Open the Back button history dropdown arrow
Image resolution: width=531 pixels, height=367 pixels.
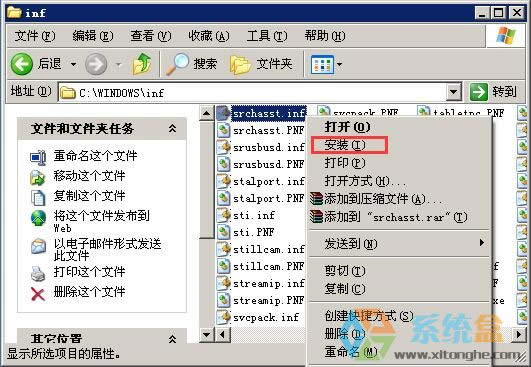click(73, 64)
